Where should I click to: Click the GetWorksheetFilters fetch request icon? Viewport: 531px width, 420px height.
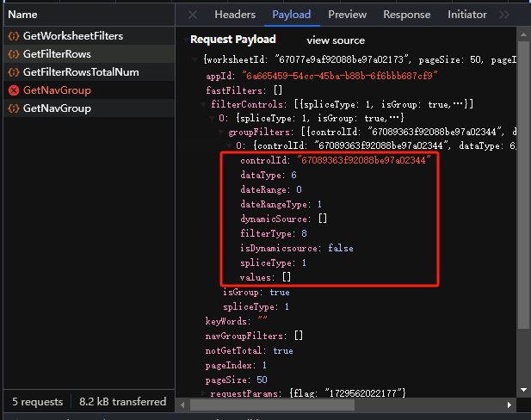(13, 36)
